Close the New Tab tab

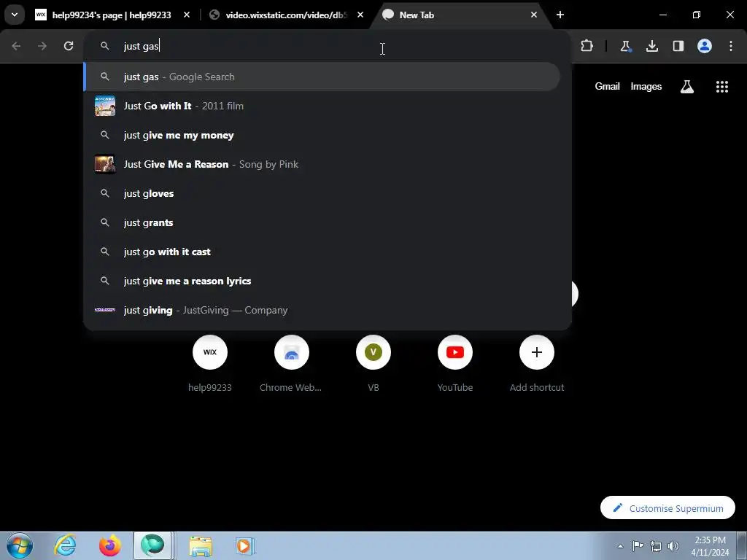tap(533, 15)
